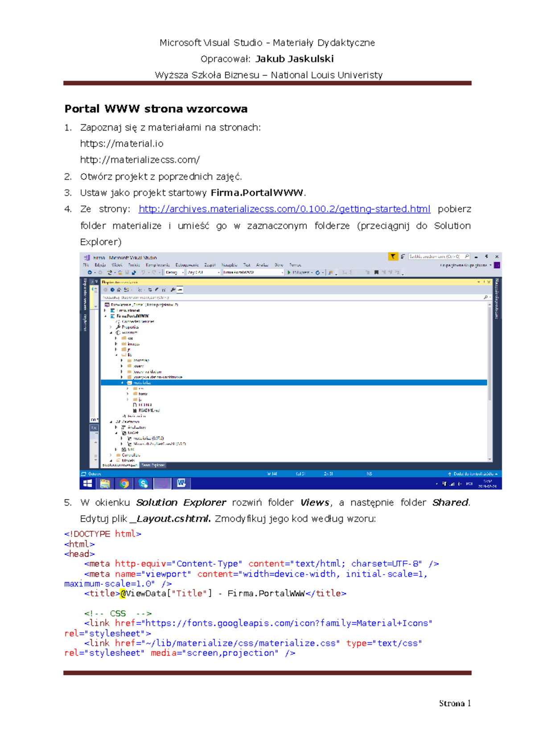The width and height of the screenshot is (535, 756).
Task: Click the Visual Studio logo in title bar
Action: point(87,258)
